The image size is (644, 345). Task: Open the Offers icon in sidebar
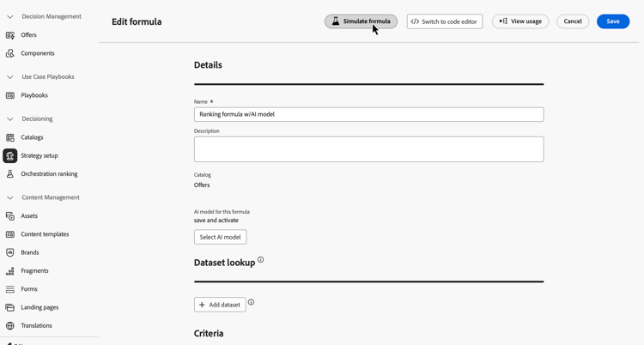(9, 35)
